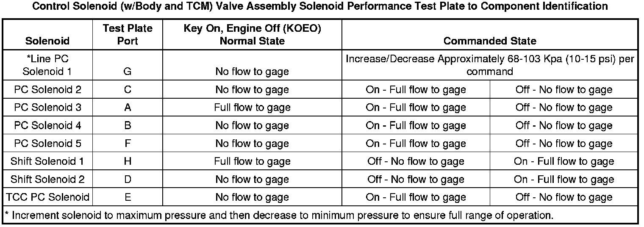The height and width of the screenshot is (227, 644).
Task: Click test plate port letter H
Action: pyautogui.click(x=128, y=161)
